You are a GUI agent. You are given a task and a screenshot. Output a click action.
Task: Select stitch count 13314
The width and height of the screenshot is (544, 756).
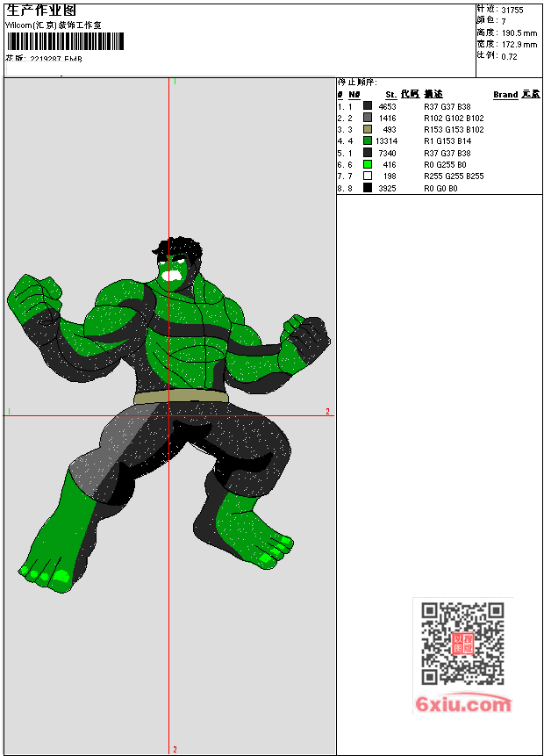click(386, 141)
